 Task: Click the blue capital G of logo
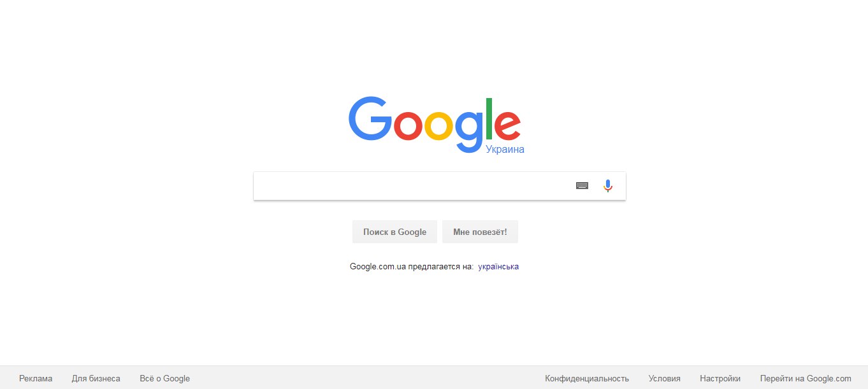pyautogui.click(x=370, y=118)
